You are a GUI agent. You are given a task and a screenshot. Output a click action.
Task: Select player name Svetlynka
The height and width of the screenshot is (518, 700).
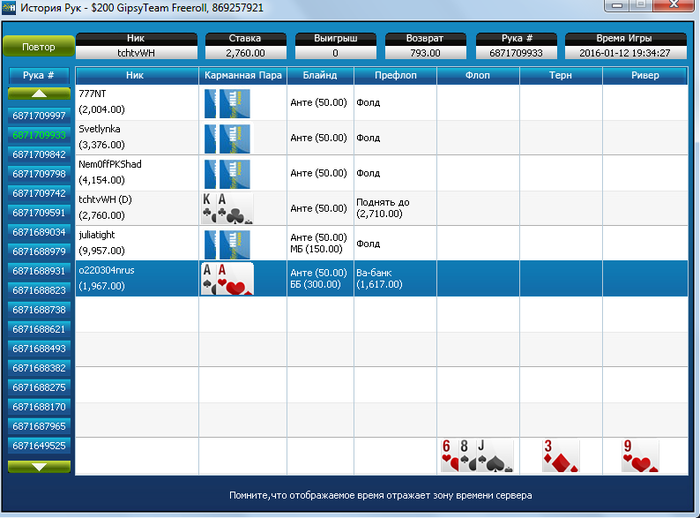click(x=100, y=129)
